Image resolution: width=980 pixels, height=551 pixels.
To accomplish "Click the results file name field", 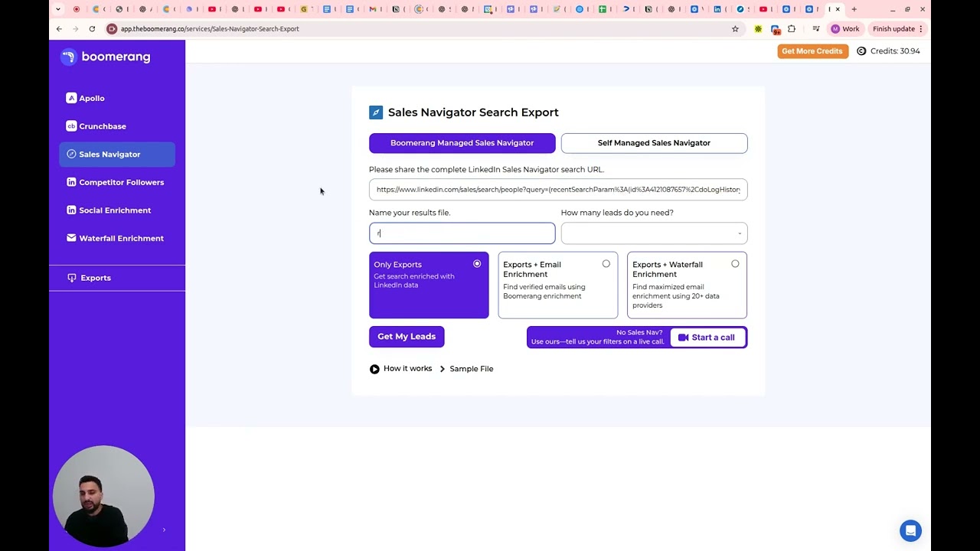I will [x=462, y=233].
